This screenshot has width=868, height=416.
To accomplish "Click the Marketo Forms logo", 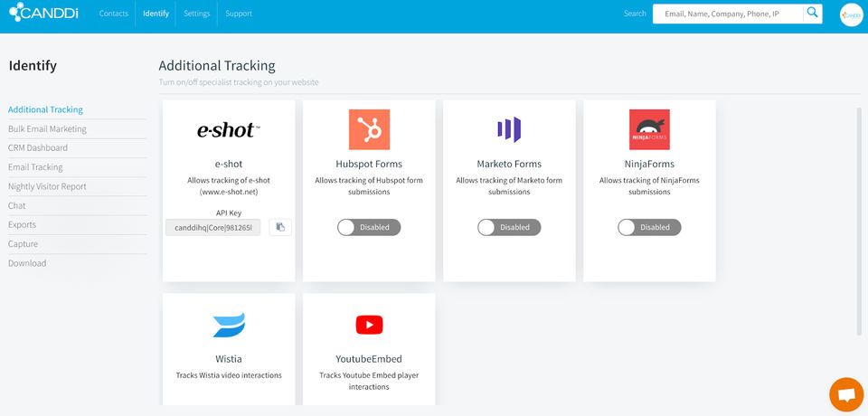I will click(x=509, y=129).
